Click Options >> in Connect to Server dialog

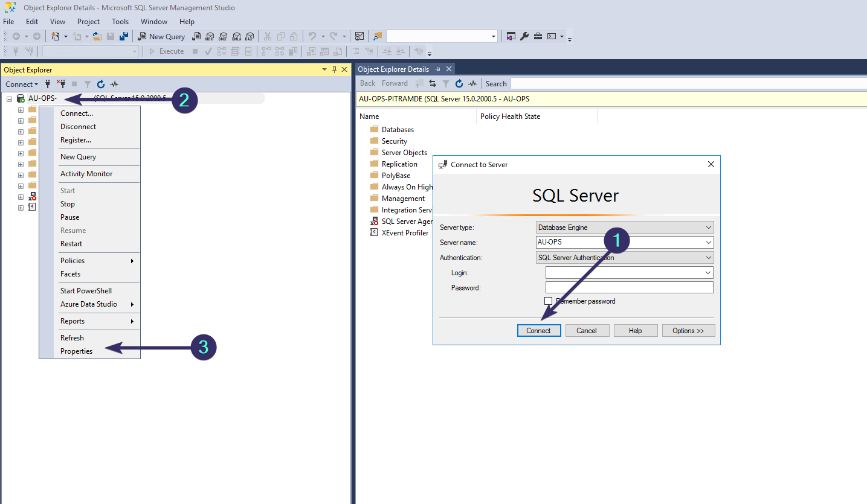(688, 330)
